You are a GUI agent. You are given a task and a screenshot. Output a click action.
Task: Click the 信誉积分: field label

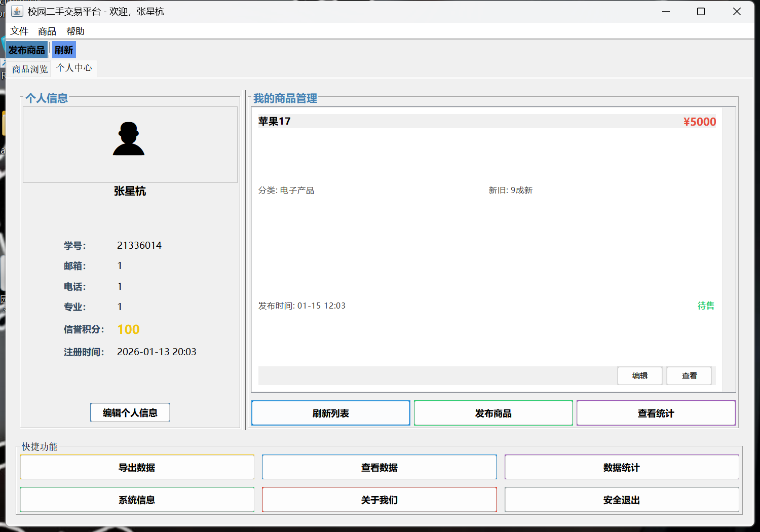[84, 329]
